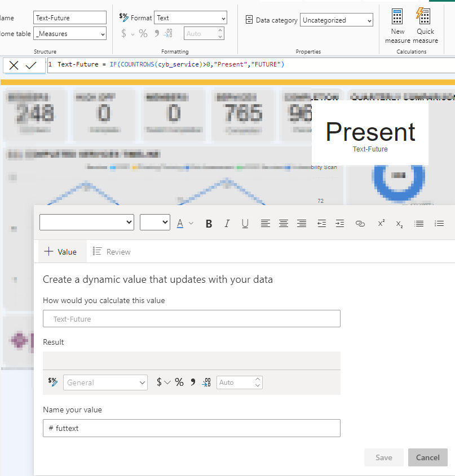Click Cancel button
Viewport: 455px width, 476px height.
point(427,457)
